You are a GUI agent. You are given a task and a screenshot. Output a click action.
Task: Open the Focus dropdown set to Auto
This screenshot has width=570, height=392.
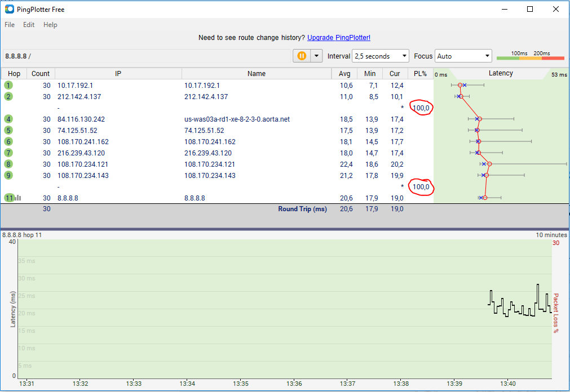[x=463, y=56]
